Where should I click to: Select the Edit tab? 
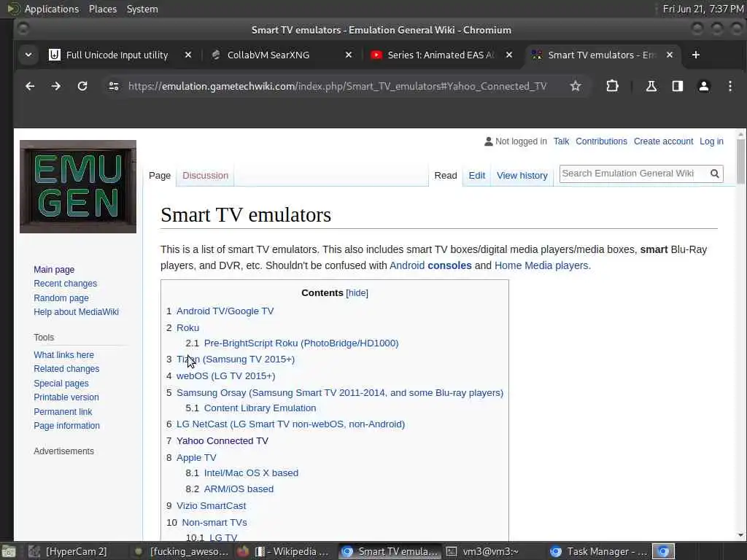pyautogui.click(x=477, y=175)
